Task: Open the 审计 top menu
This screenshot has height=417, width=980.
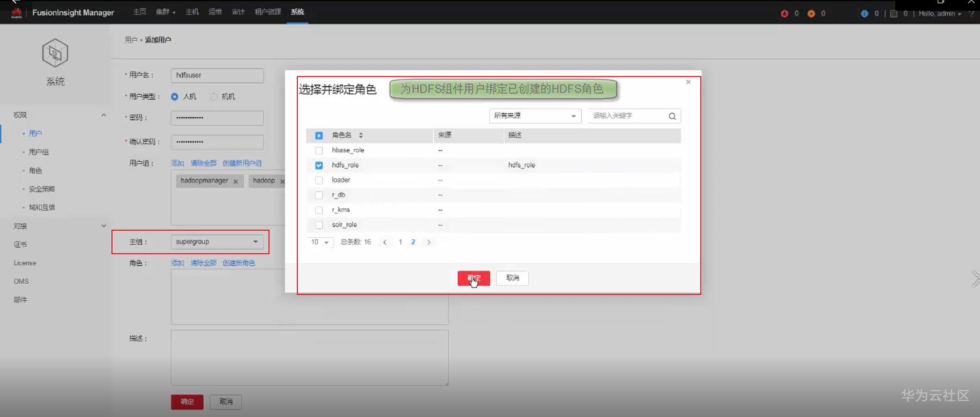Action: click(238, 12)
